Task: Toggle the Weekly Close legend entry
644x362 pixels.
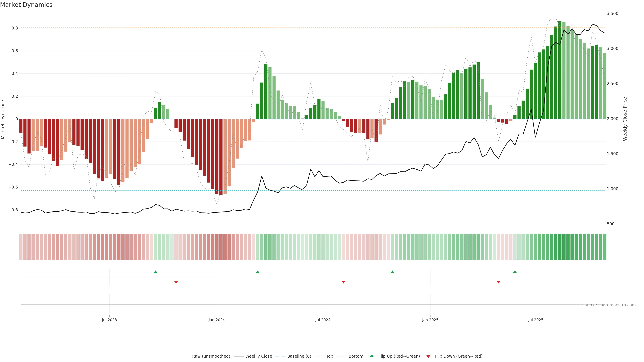Action: pos(258,356)
